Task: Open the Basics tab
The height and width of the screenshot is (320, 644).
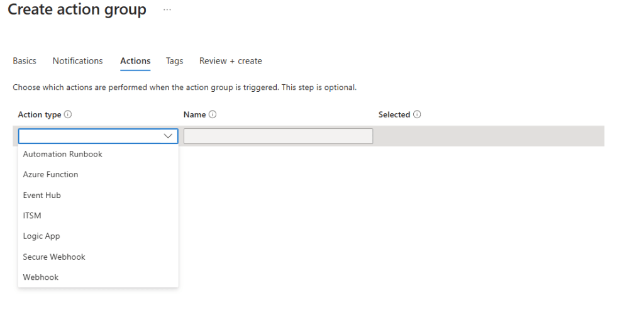Action: click(25, 61)
